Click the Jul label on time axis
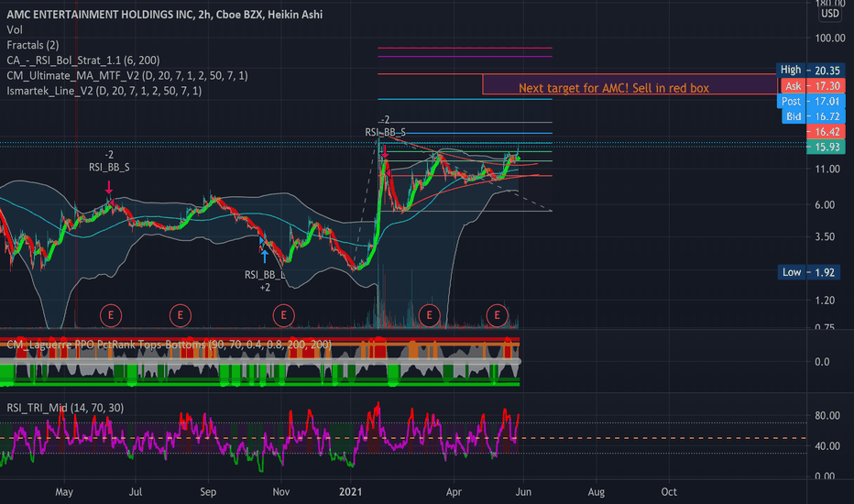 coord(135,492)
